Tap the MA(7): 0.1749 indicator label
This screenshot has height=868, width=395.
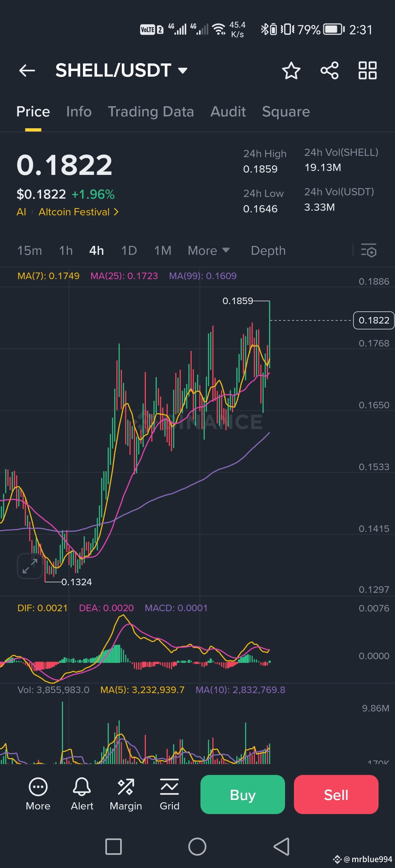(x=48, y=276)
